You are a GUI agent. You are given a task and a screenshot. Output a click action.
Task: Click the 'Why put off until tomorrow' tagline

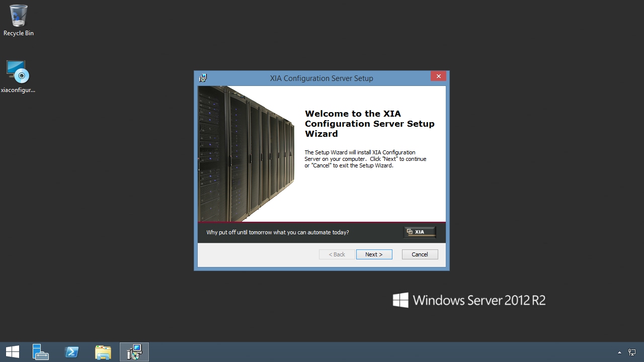coord(278,232)
